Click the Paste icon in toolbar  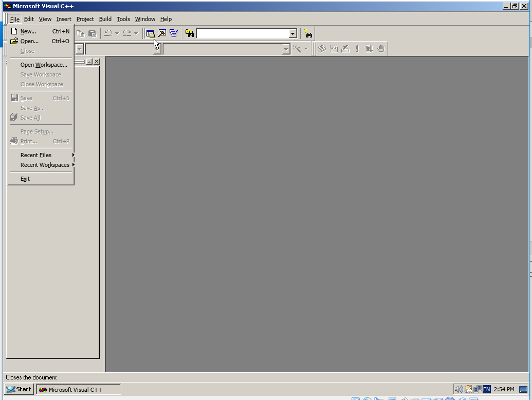[92, 33]
